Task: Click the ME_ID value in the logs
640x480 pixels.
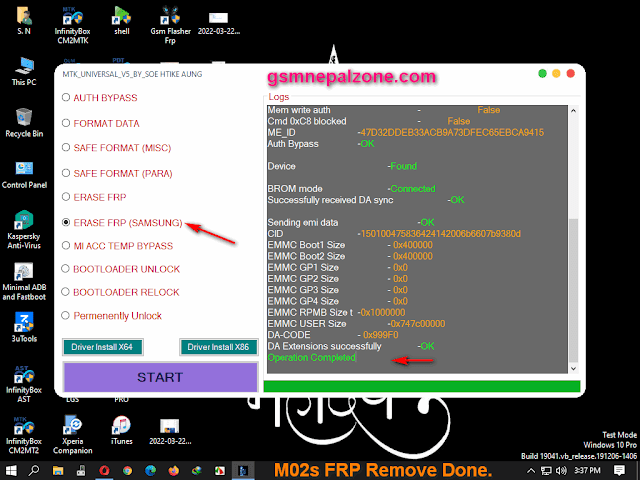Action: [452, 132]
